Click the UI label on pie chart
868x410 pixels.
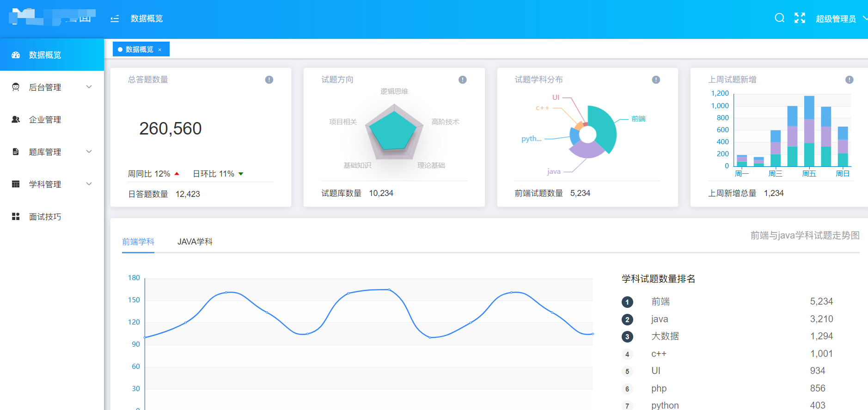[x=556, y=98]
